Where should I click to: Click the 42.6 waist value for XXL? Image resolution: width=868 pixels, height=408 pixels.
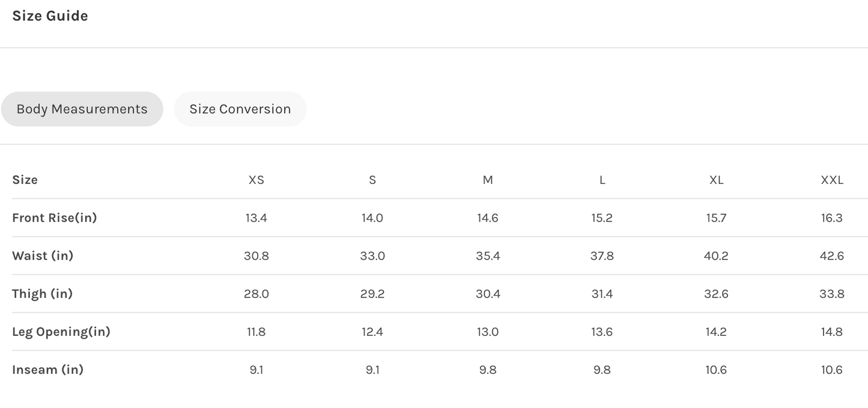tap(832, 255)
